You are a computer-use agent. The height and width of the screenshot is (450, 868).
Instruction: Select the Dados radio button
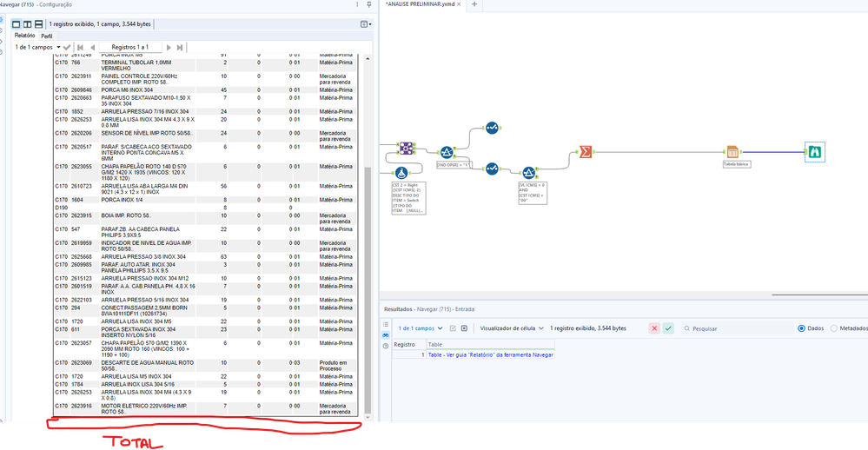(801, 328)
